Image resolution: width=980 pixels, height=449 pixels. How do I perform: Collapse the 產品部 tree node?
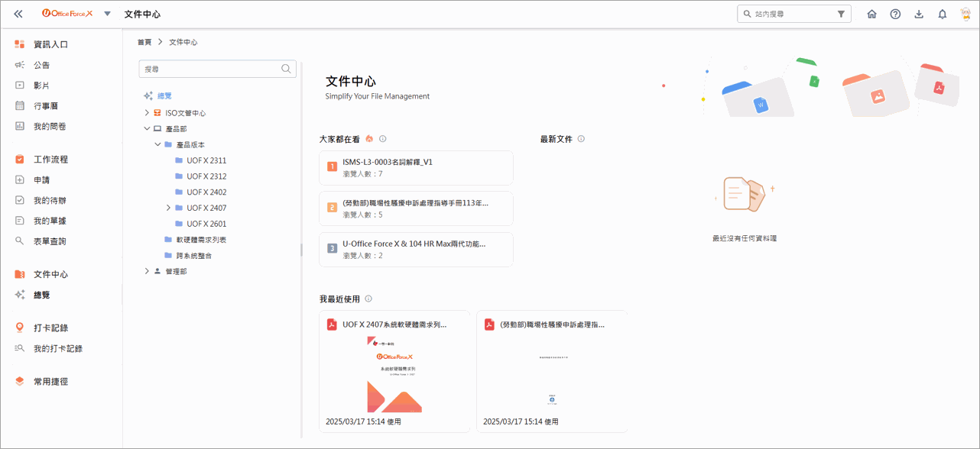(x=147, y=129)
